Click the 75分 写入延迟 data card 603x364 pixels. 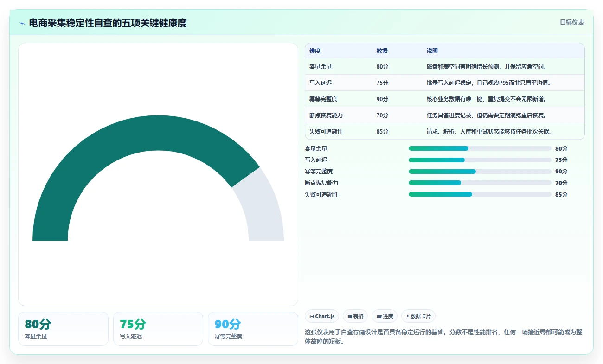(x=158, y=329)
